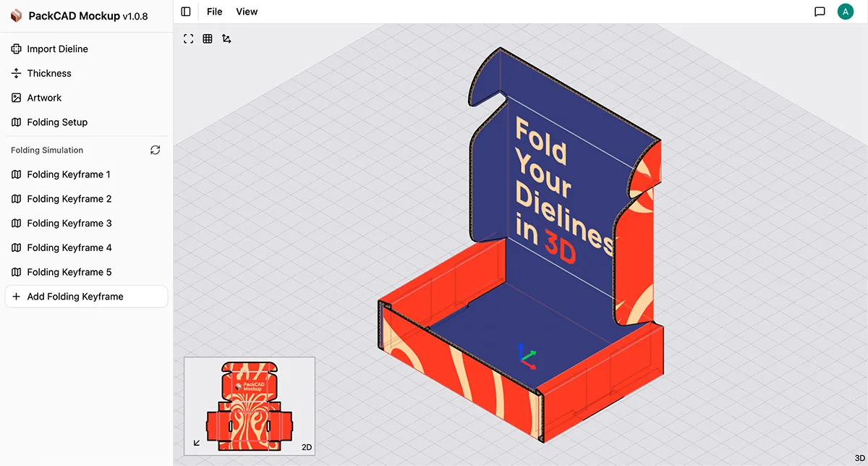The height and width of the screenshot is (466, 868).
Task: Click the fit-to-screen viewport icon
Action: click(x=189, y=39)
